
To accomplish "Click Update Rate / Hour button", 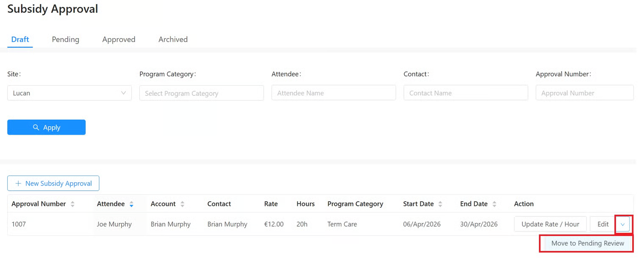I will (x=550, y=224).
